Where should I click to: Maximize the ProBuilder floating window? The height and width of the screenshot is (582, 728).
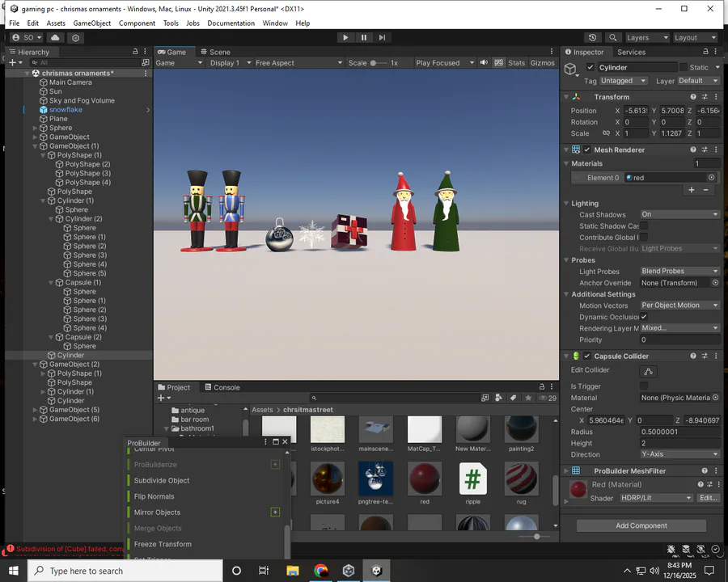click(275, 442)
